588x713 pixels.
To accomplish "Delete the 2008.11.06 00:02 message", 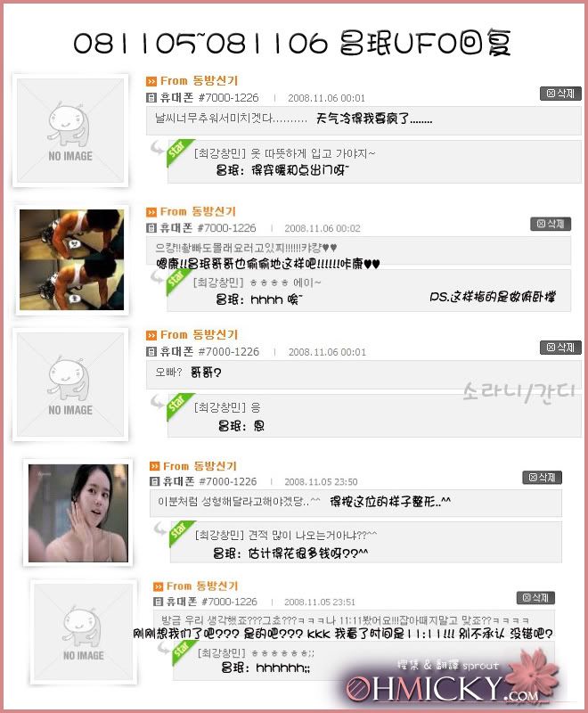I will (551, 224).
